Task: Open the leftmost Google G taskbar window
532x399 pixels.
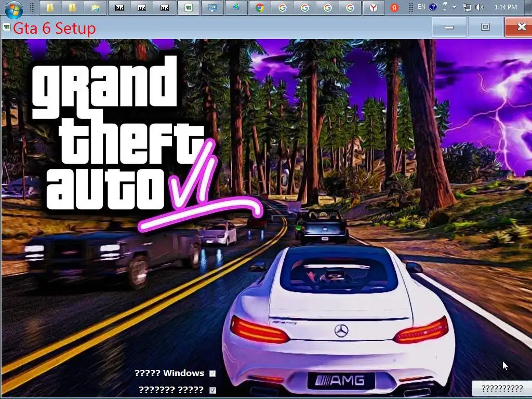Action: point(282,8)
